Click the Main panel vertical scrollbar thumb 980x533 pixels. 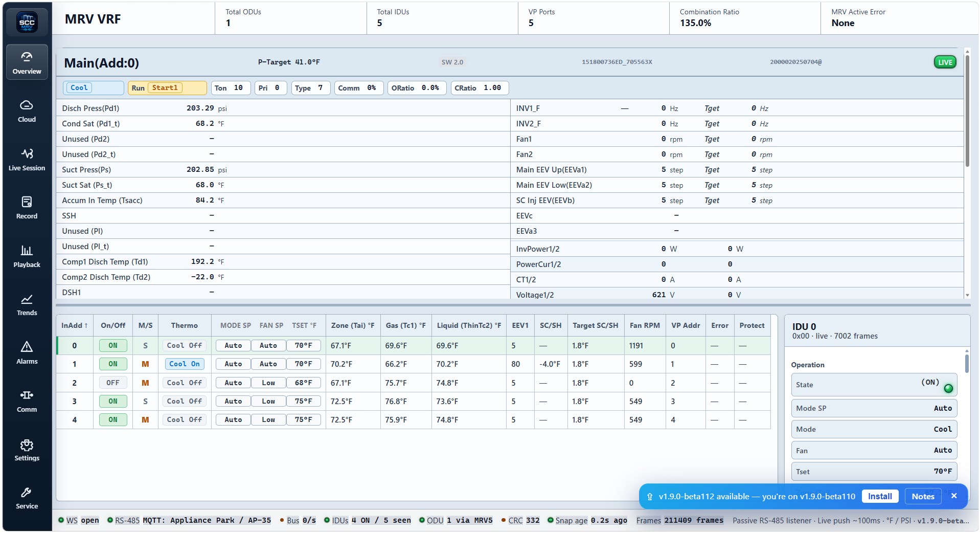[967, 111]
